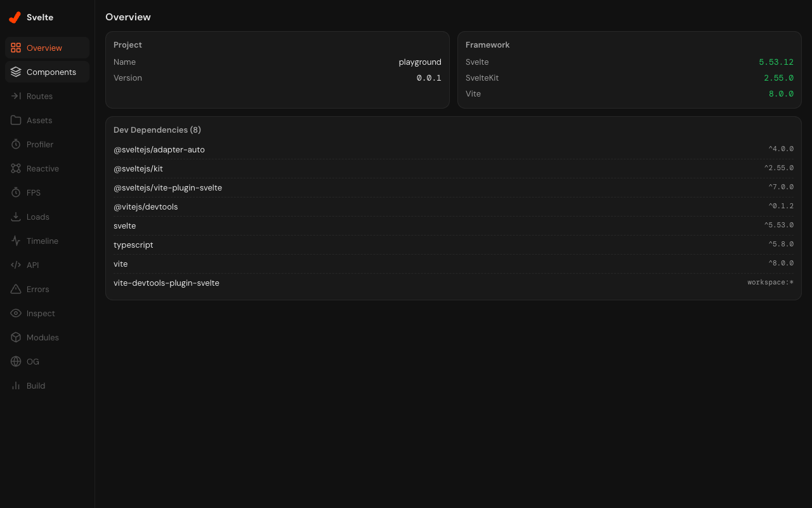The height and width of the screenshot is (508, 812).
Task: Click the Svelte version 5.53.12
Action: click(x=776, y=62)
